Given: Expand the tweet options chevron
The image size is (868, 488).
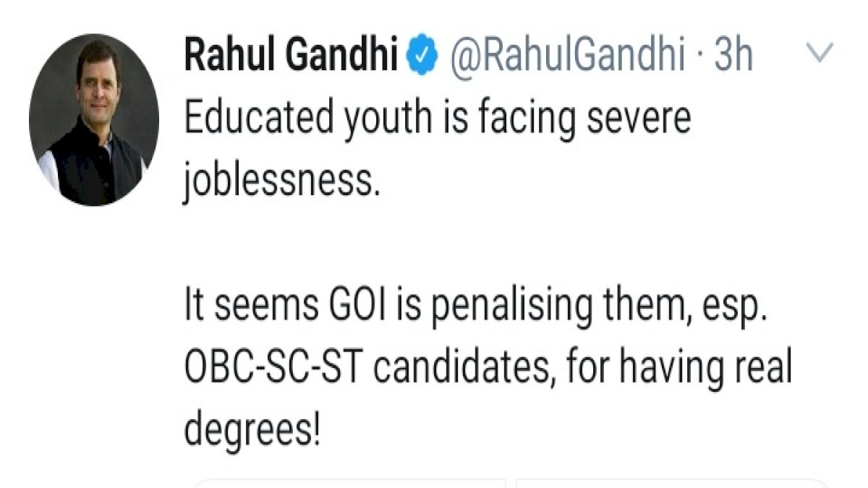Looking at the screenshot, I should point(820,51).
